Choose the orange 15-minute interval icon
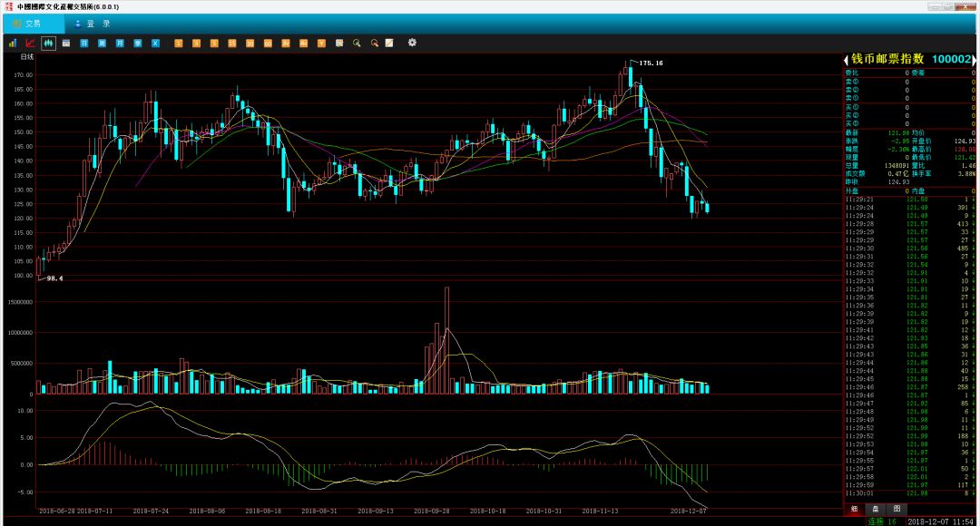 [x=232, y=44]
